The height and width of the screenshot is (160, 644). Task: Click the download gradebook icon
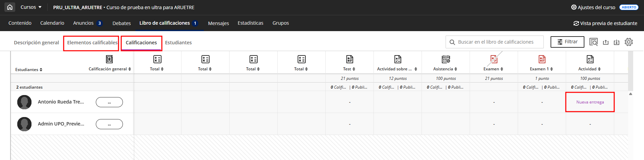pos(617,42)
